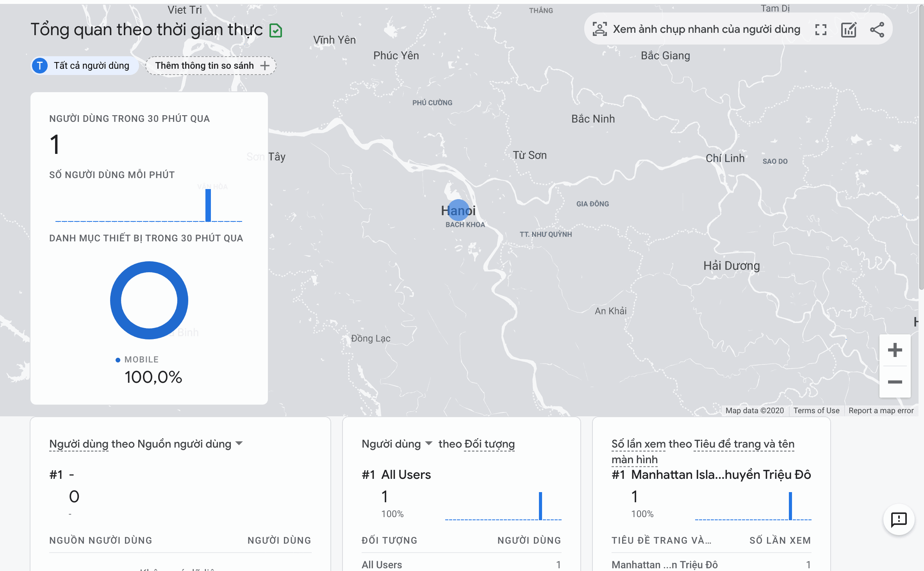Image resolution: width=924 pixels, height=571 pixels.
Task: Click the MOBILE legend entry
Action: (x=137, y=360)
